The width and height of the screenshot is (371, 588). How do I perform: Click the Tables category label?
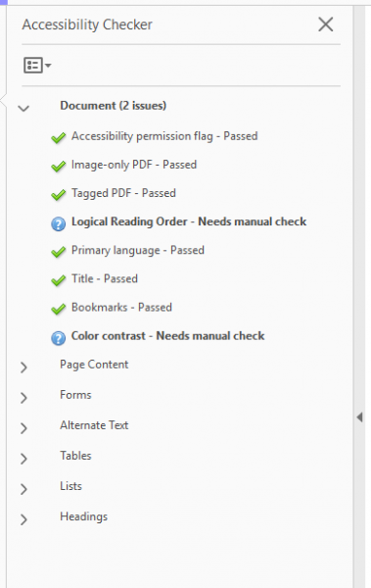click(x=75, y=456)
